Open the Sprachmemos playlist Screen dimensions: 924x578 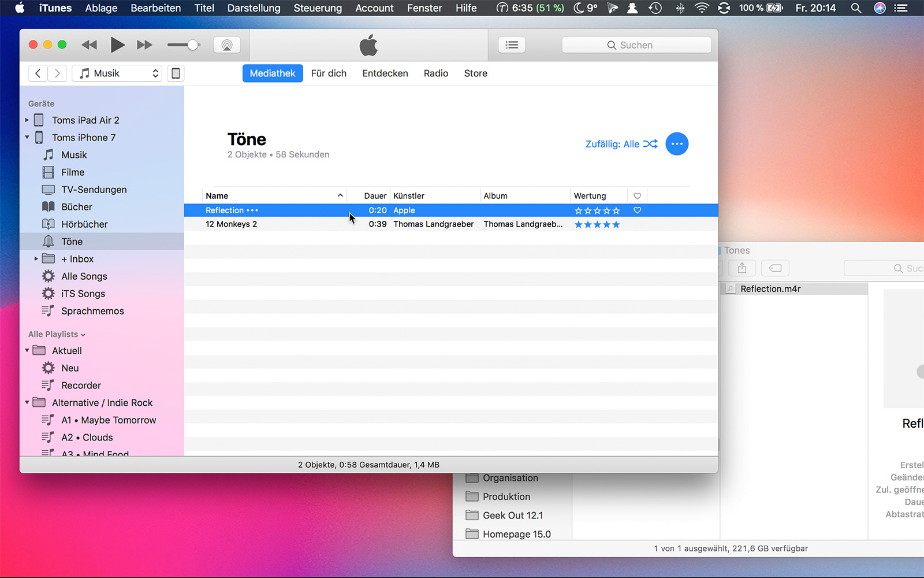[92, 311]
